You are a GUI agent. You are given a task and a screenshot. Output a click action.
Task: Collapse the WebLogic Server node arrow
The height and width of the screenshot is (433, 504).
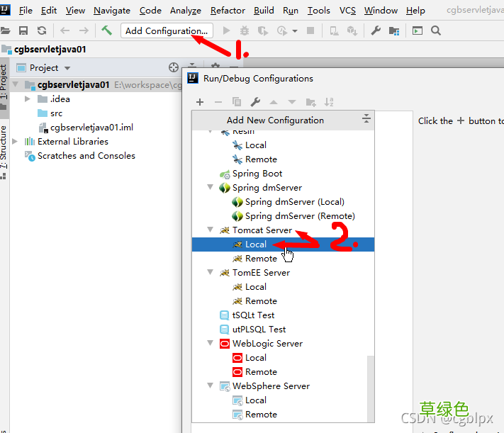point(211,343)
